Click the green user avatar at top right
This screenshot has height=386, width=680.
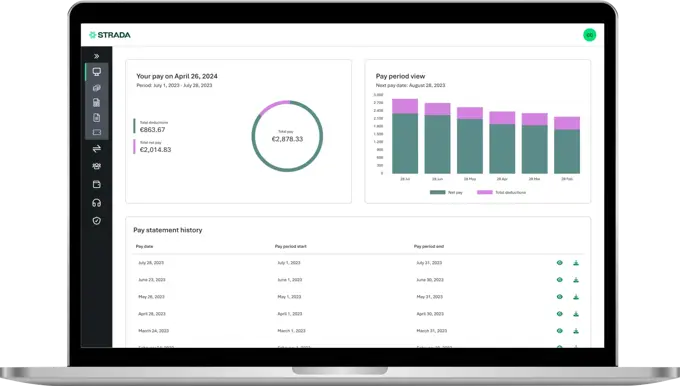point(589,35)
